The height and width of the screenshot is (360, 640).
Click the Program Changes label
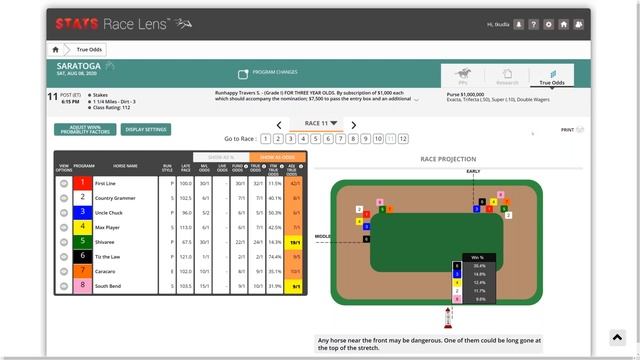275,72
